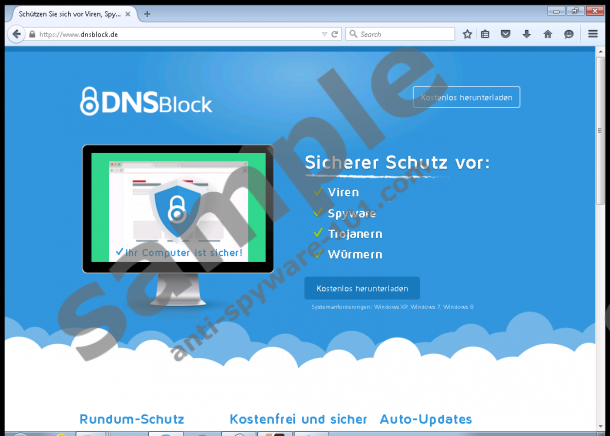Screen dimensions: 610x436
Task: Click the dark blue Kostenlos herunterladen button
Action: 362,288
